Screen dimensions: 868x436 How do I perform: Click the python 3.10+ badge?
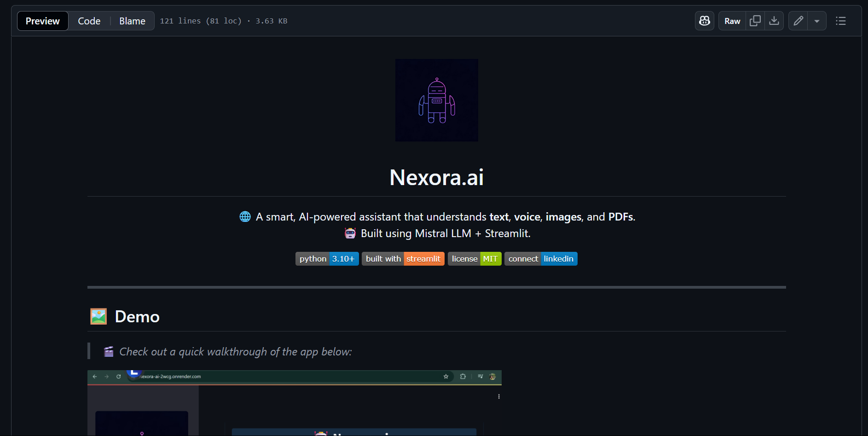[327, 259]
